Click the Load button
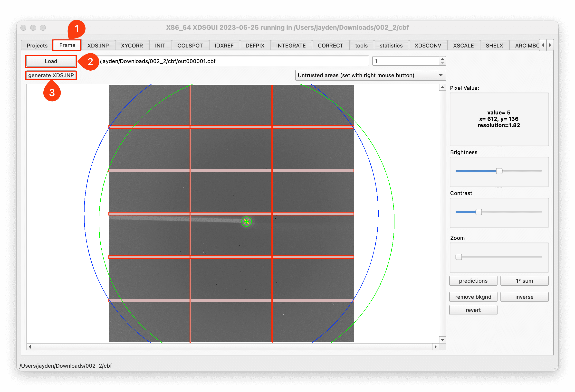The height and width of the screenshot is (392, 575). [x=51, y=61]
